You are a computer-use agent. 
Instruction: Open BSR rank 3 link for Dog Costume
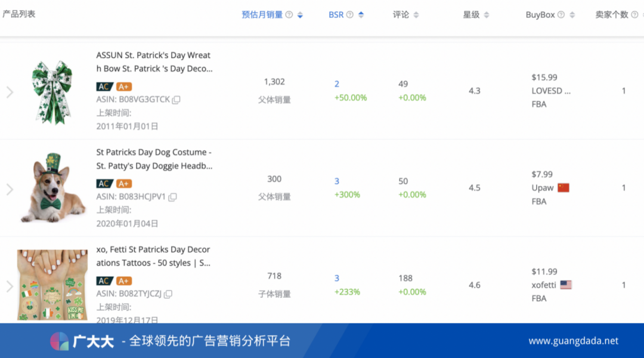[337, 181]
